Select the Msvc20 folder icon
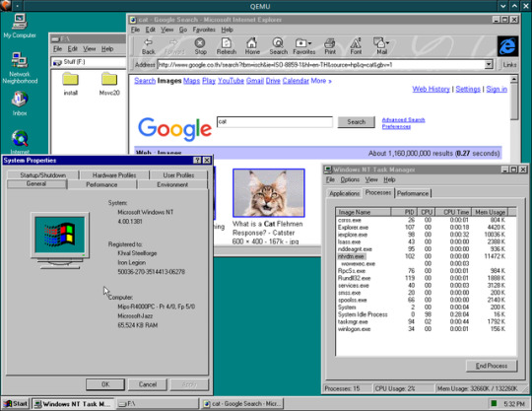 (109, 84)
